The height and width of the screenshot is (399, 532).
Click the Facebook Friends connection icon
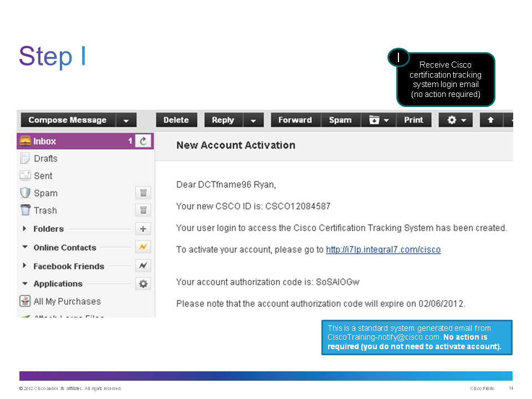tap(143, 265)
